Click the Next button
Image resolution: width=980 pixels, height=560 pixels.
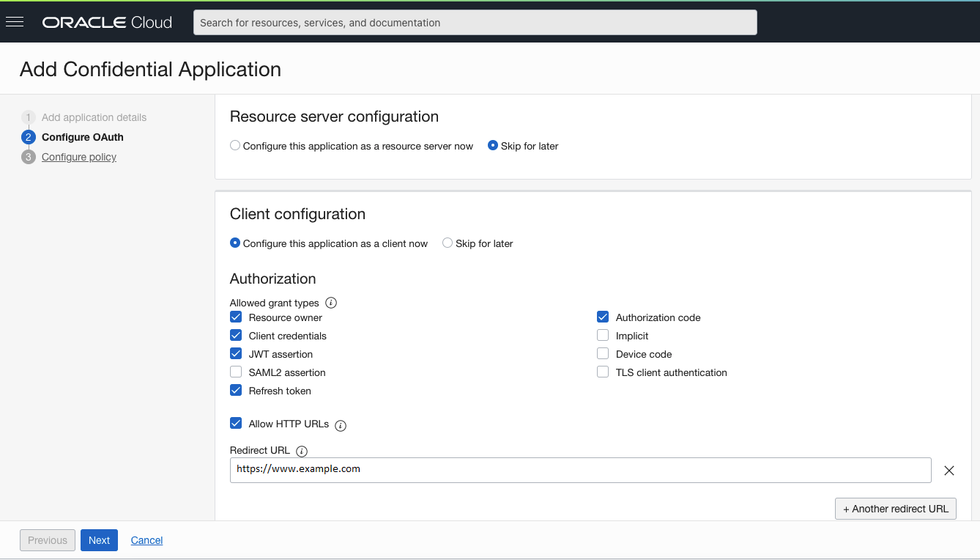click(99, 540)
